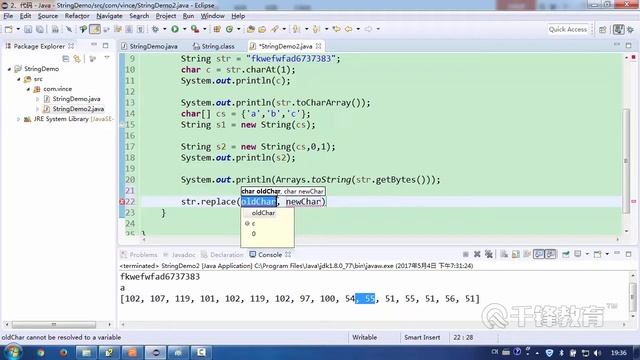Click newChar parameter placeholder on line 22

(303, 202)
